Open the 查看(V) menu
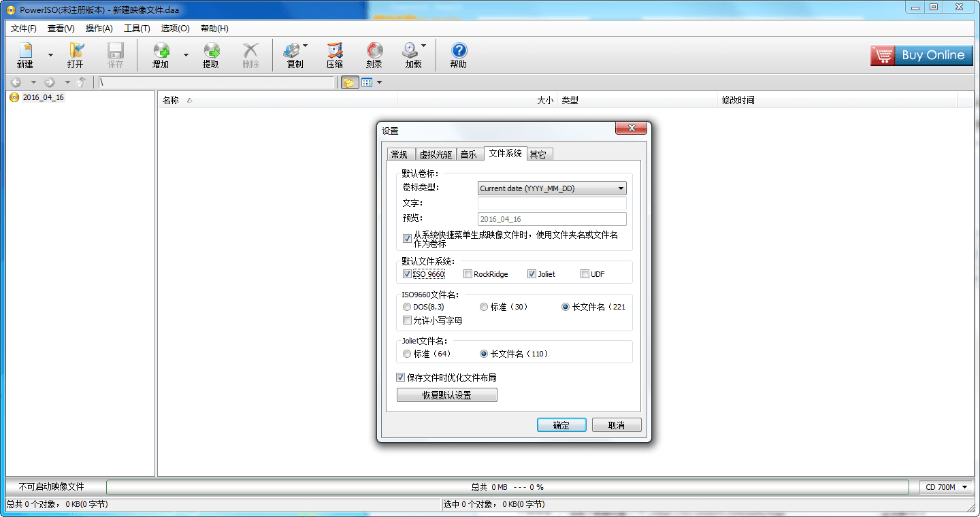The image size is (980, 517). tap(61, 29)
